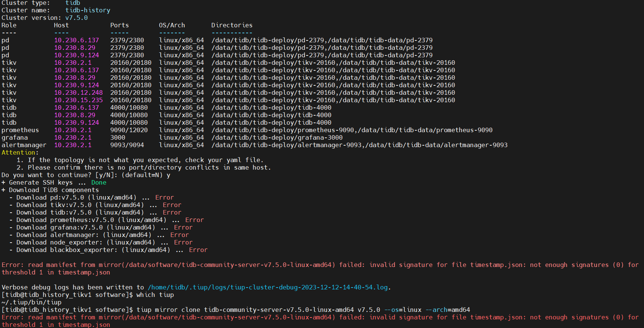
Task: Click the ~/.tiup/bin/tiup output path
Action: pyautogui.click(x=31, y=302)
